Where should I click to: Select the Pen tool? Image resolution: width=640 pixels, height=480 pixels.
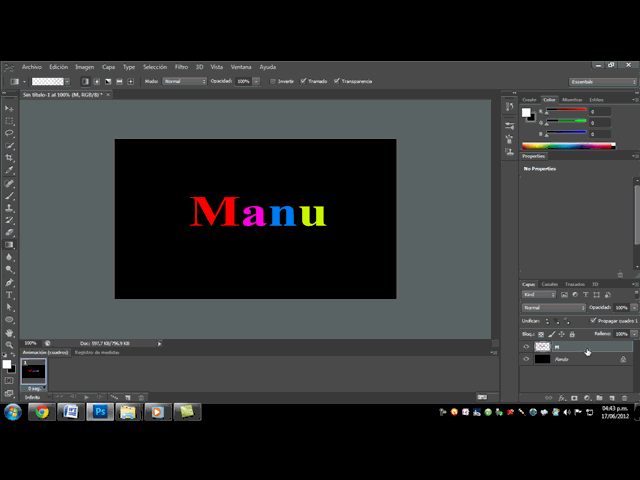[x=9, y=282]
